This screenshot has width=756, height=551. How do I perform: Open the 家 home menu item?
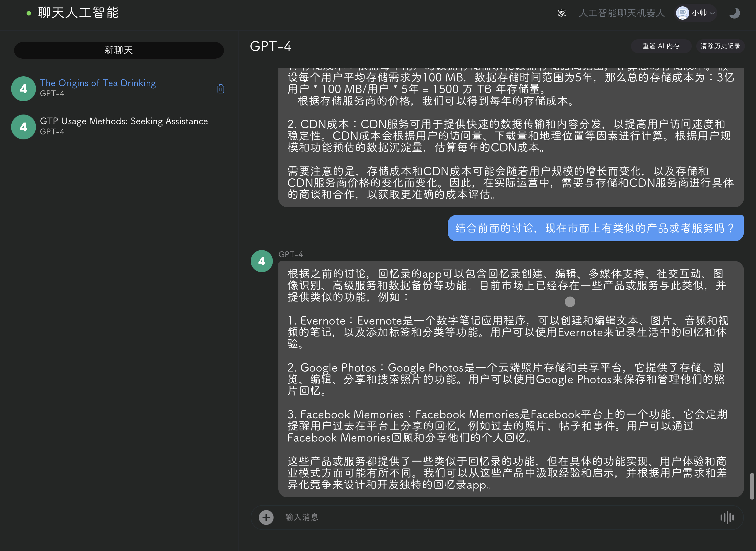point(562,13)
